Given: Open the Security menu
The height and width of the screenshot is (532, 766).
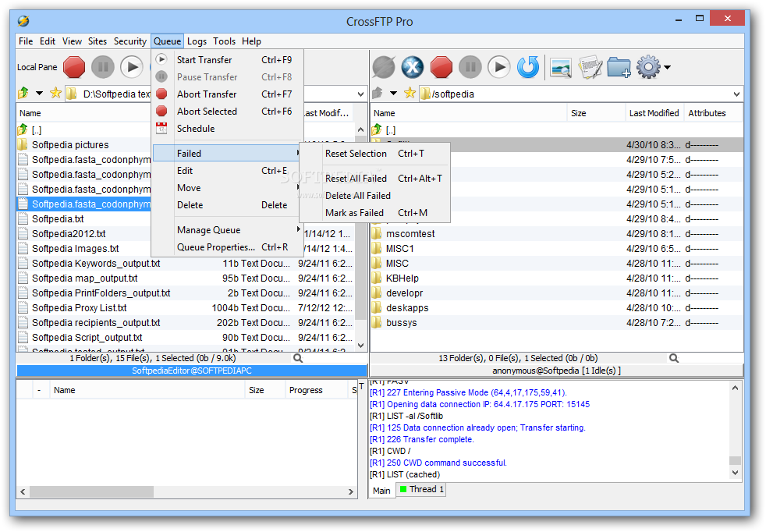Looking at the screenshot, I should [130, 41].
